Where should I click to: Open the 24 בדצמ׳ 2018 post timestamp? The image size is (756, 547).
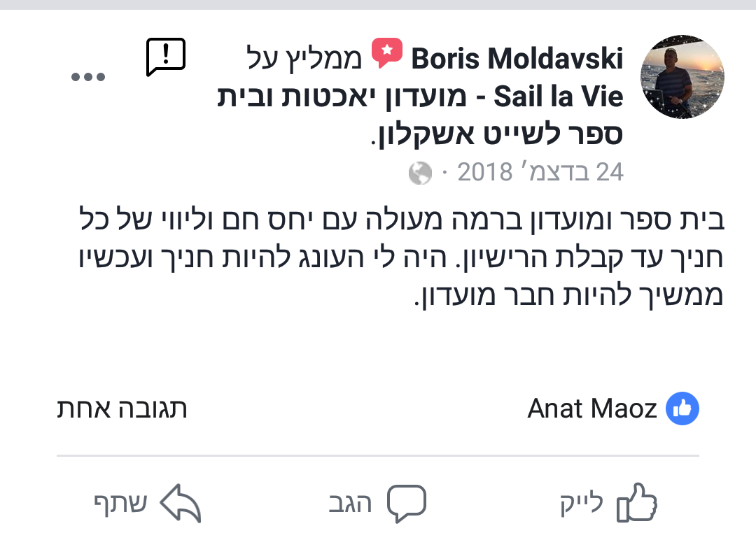(x=540, y=172)
